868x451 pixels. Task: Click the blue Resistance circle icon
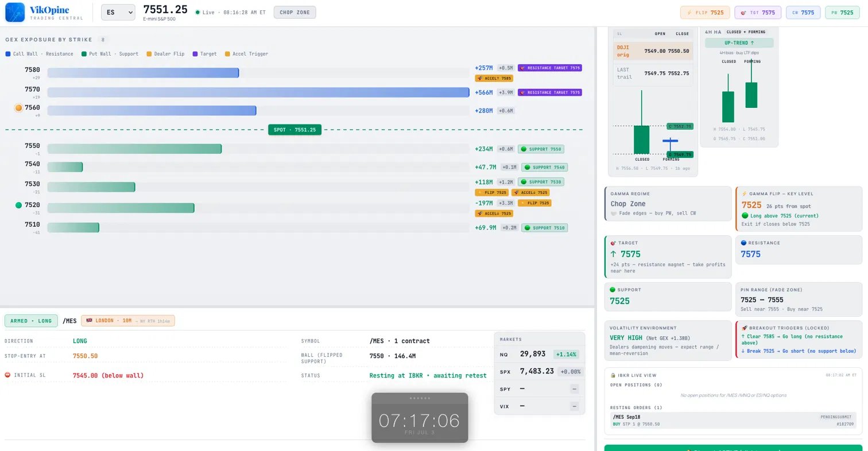[x=744, y=243]
